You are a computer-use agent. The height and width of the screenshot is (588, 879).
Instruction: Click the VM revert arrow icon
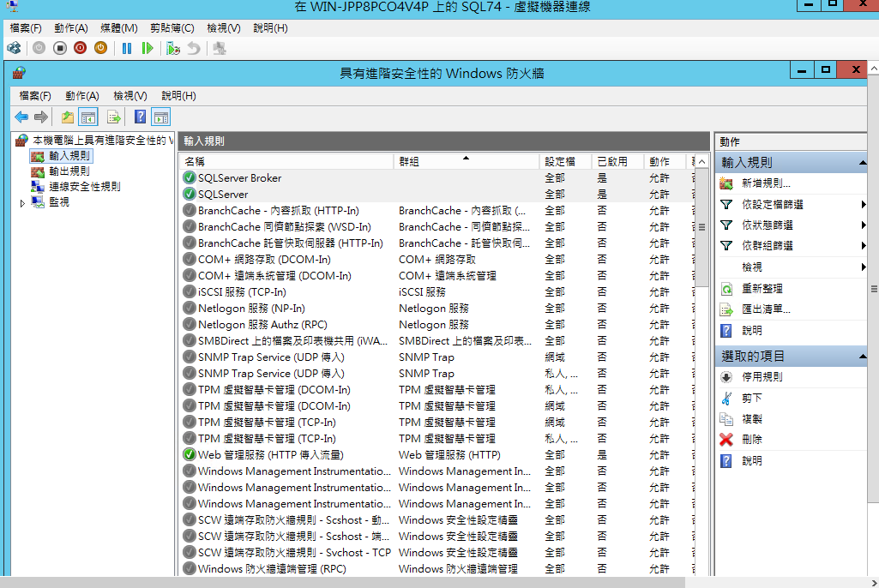point(194,48)
